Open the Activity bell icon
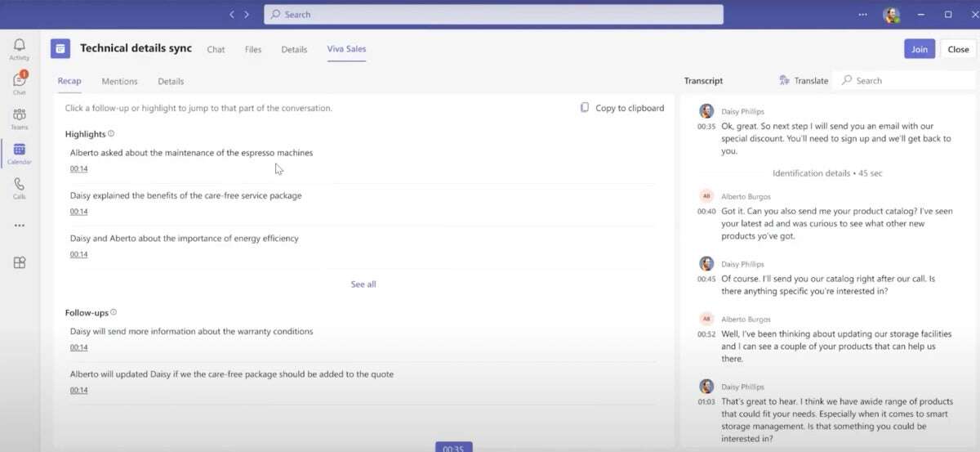 tap(19, 45)
